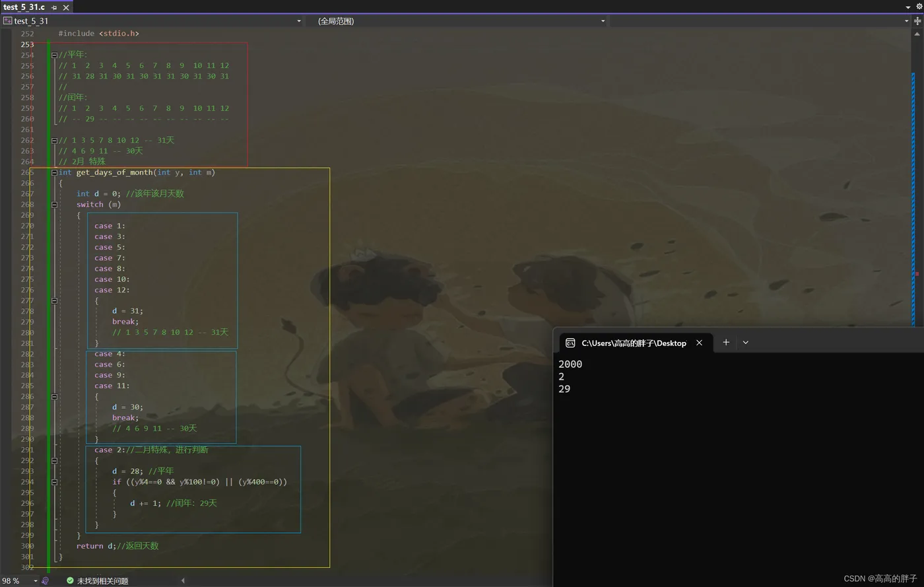Image resolution: width=924 pixels, height=587 pixels.
Task: Collapse the block after case 12
Action: tap(54, 300)
